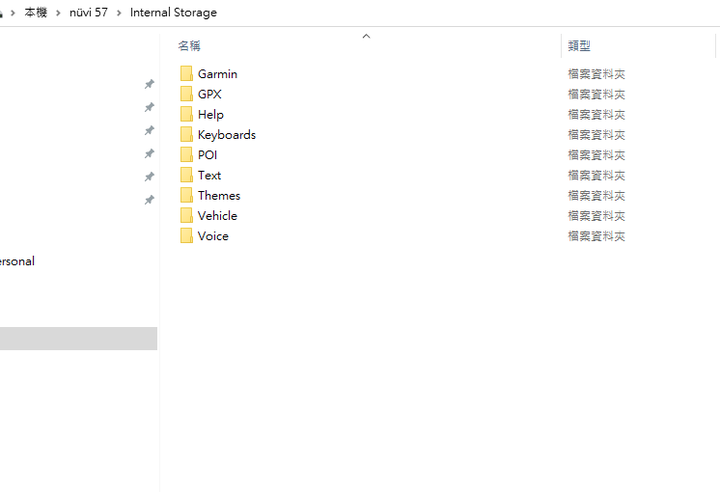Go to nüvi 57 in the breadcrumb
720x492 pixels.
coord(89,12)
